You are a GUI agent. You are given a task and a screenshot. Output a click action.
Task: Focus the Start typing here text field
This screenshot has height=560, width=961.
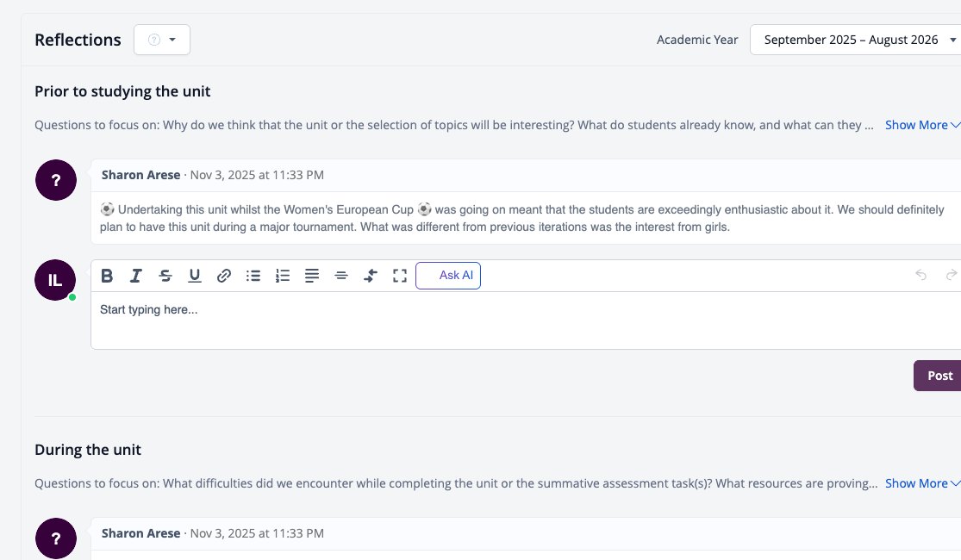pos(526,320)
